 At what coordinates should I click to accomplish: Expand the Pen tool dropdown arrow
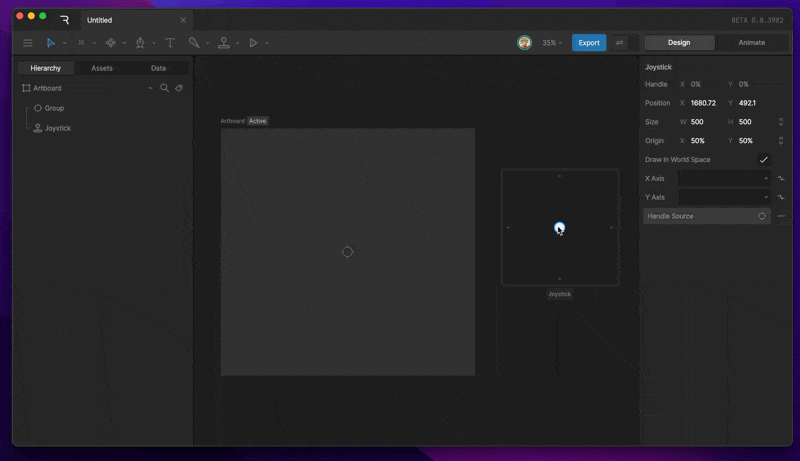(x=154, y=43)
